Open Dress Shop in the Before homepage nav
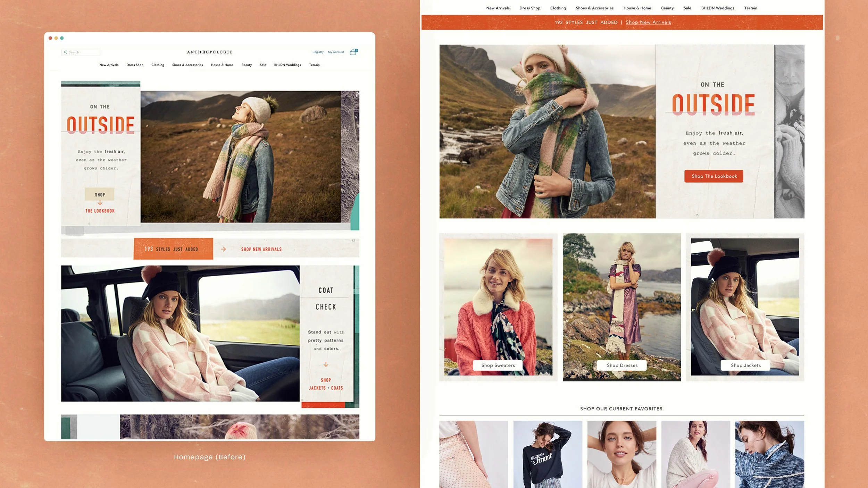The width and height of the screenshot is (868, 488). [135, 65]
